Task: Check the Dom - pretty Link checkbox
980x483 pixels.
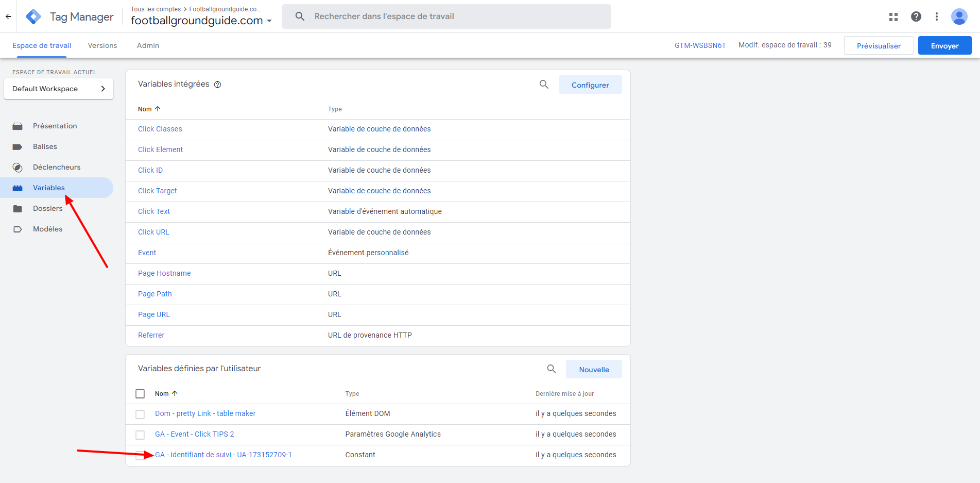Action: (x=140, y=414)
